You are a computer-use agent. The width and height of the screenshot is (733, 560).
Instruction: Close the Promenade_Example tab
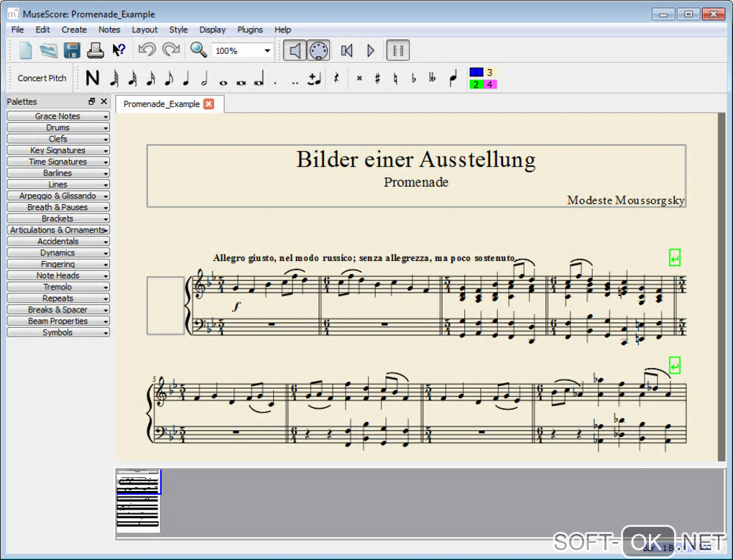pos(209,104)
